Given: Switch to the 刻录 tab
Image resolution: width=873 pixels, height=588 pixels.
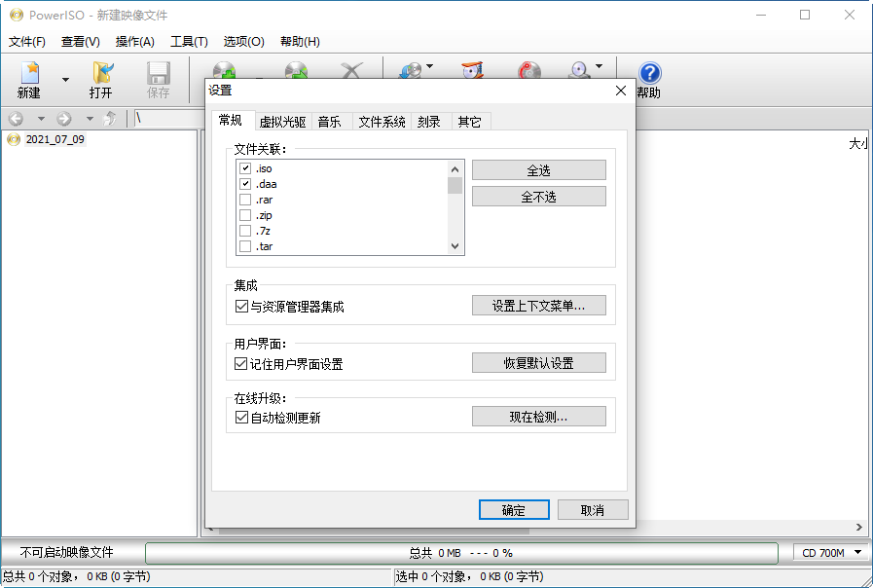Looking at the screenshot, I should pos(429,122).
